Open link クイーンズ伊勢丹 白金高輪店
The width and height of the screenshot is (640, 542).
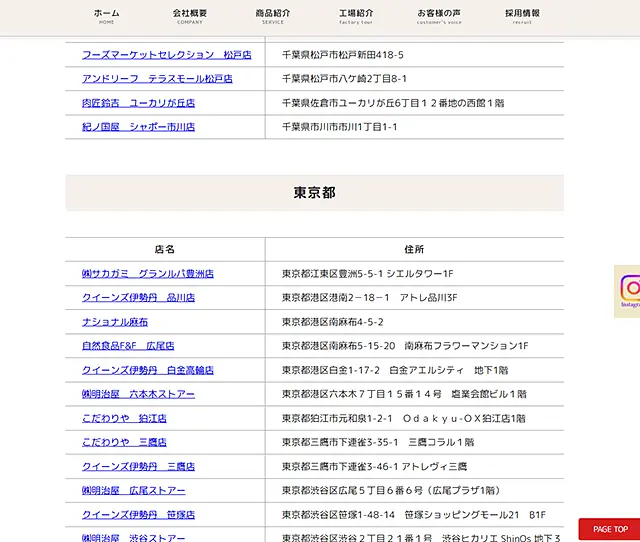[148, 370]
